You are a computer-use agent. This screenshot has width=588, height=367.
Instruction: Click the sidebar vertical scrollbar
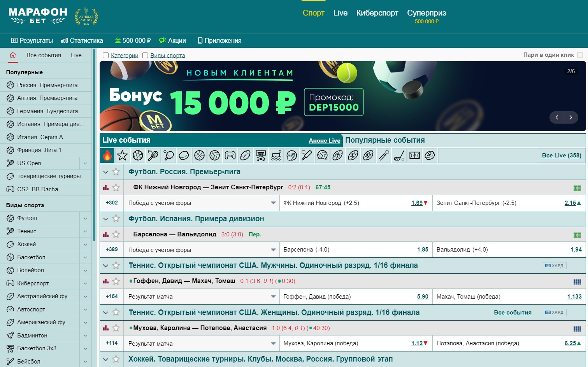[94, 145]
